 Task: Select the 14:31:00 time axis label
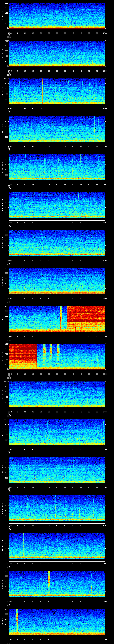[9, 601]
